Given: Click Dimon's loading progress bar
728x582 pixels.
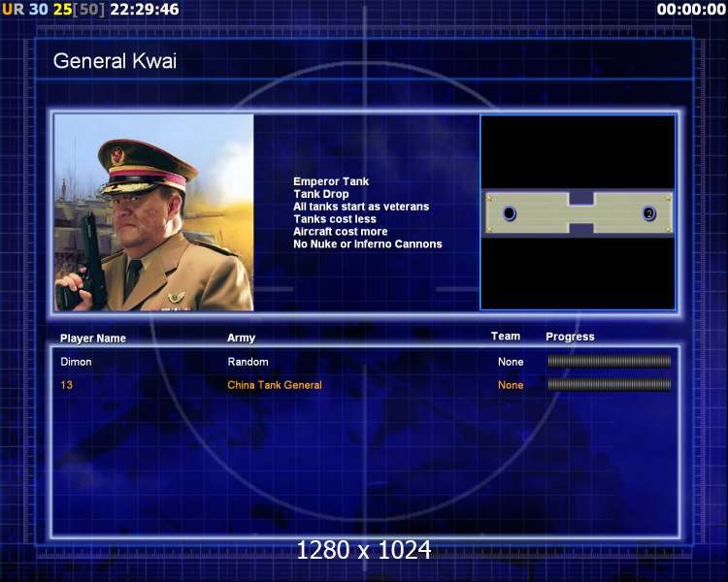Looking at the screenshot, I should (610, 361).
